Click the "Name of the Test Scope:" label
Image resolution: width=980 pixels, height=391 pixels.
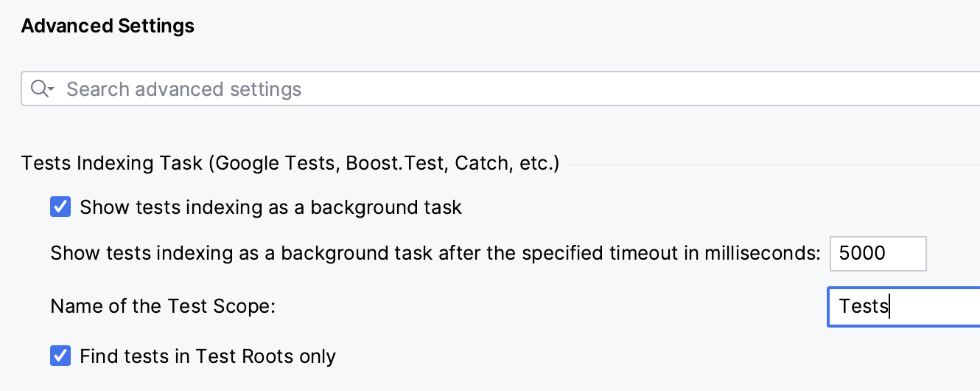(162, 305)
